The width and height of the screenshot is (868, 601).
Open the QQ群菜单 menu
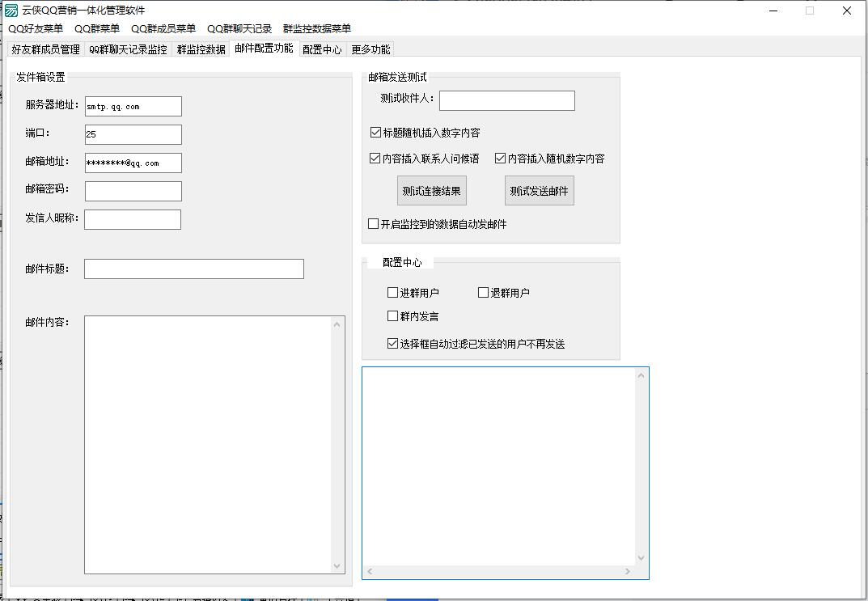pyautogui.click(x=97, y=29)
